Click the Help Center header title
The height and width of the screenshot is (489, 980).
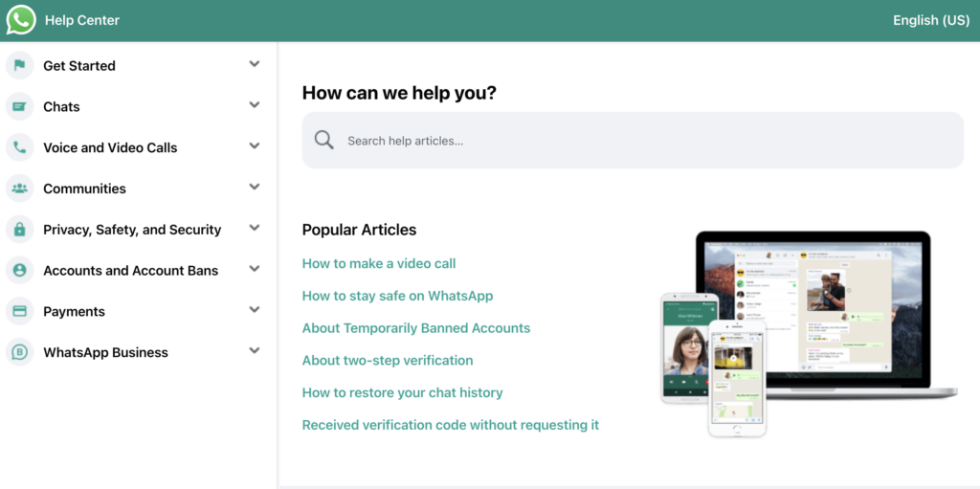point(82,20)
